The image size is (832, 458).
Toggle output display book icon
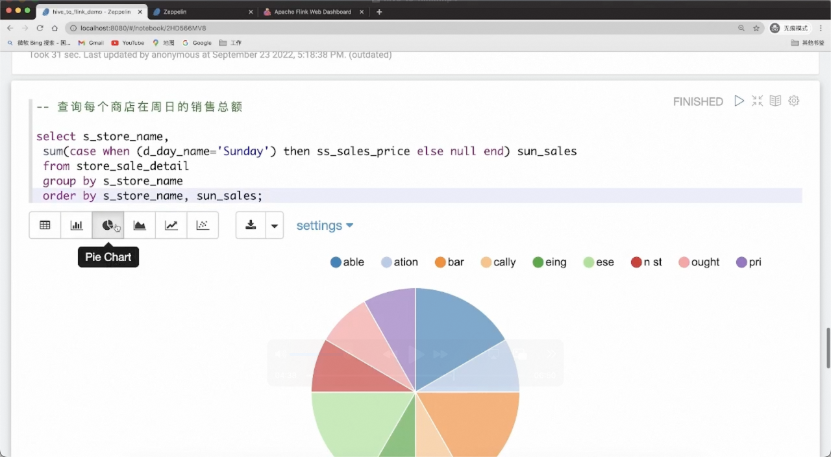pos(775,101)
